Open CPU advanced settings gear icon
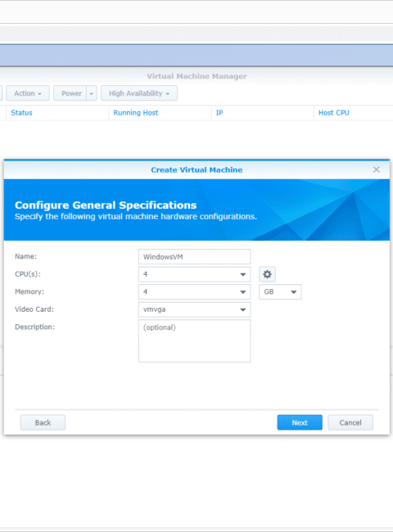 click(x=267, y=274)
